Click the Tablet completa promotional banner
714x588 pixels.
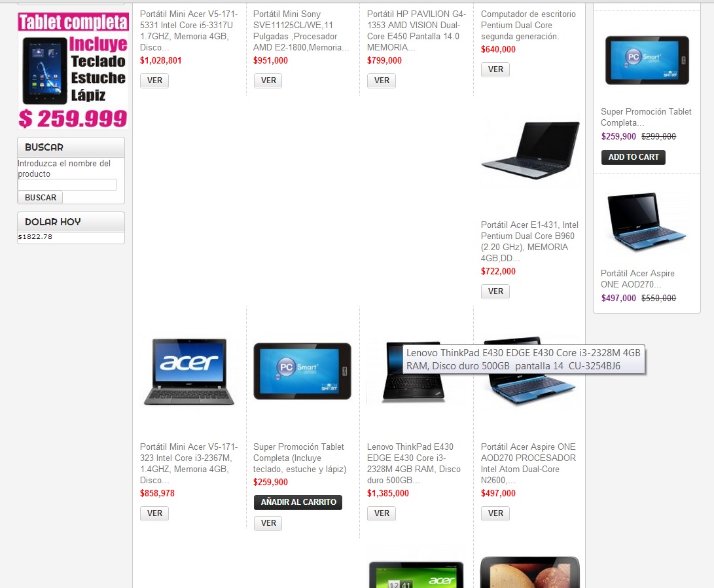73,71
